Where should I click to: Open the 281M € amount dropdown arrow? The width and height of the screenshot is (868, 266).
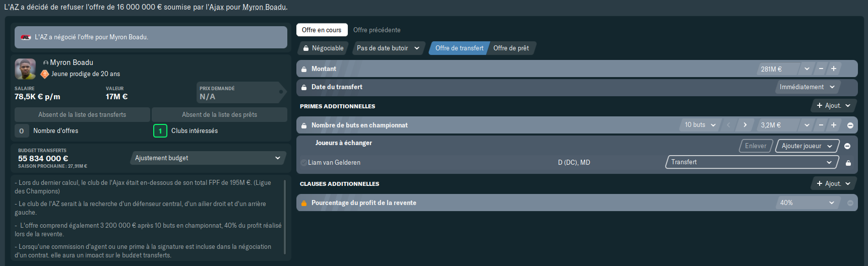807,69
